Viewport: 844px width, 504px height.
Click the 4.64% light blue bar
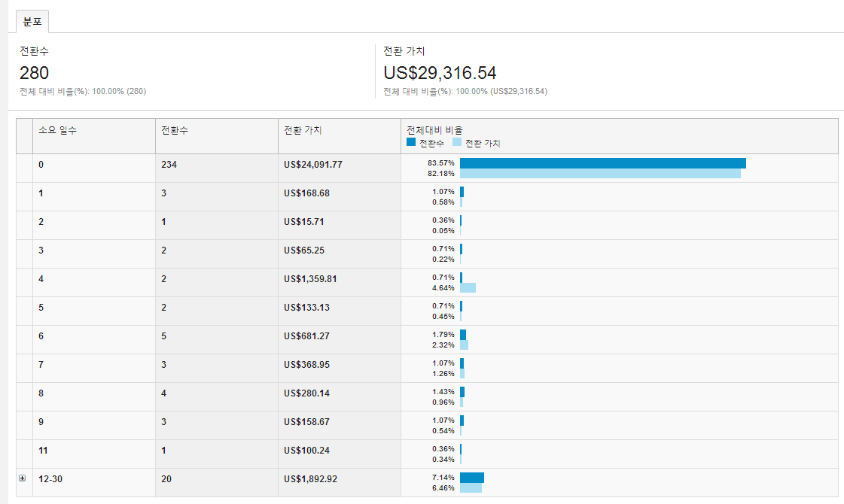coord(468,288)
